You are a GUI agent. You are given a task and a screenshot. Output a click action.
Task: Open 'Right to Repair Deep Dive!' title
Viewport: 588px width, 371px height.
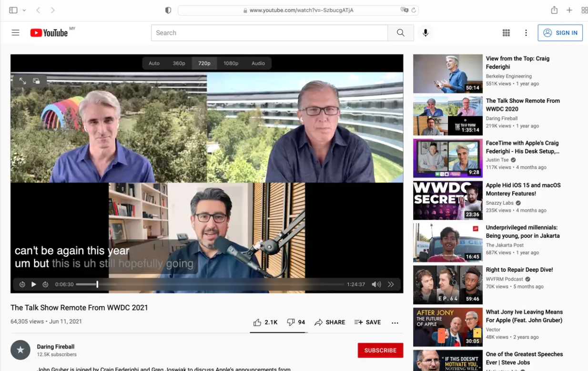[519, 270]
